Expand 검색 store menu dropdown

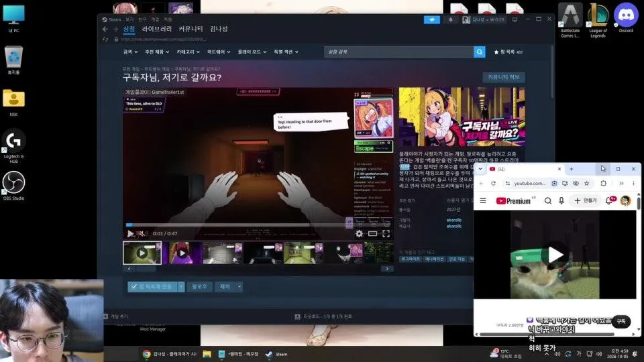130,52
